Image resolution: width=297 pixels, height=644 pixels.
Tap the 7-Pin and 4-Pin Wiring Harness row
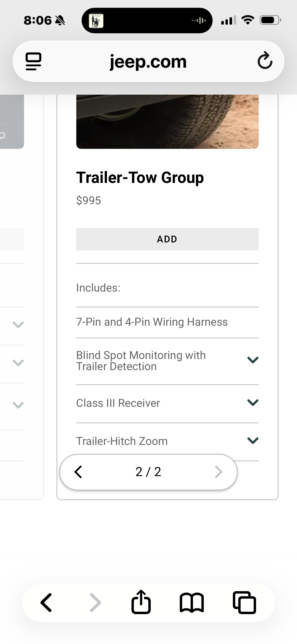(167, 322)
